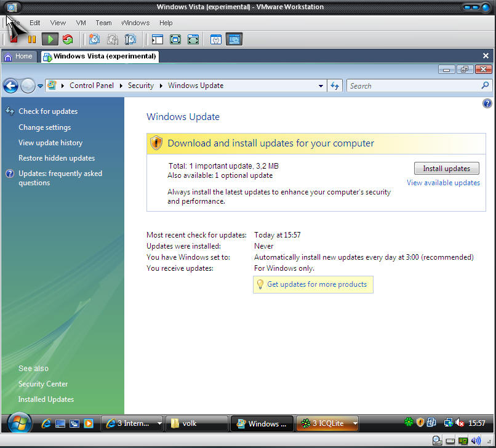
Task: Reset the virtual machine with the red-green arrows icon
Action: pyautogui.click(x=68, y=39)
